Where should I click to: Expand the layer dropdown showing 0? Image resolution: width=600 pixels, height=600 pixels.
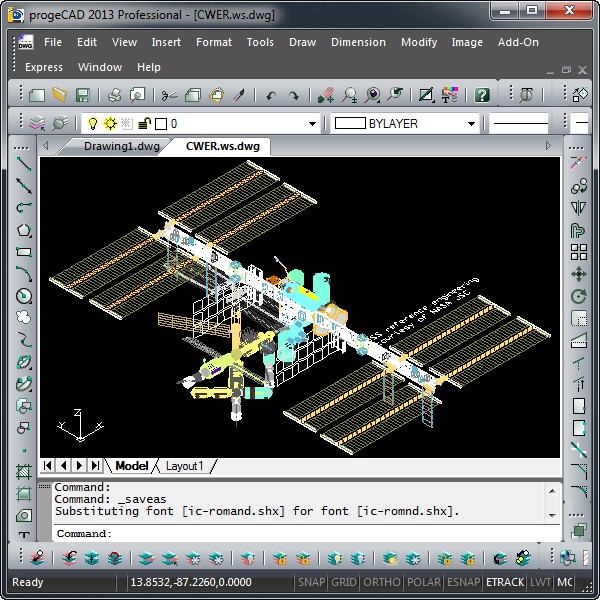coord(308,124)
